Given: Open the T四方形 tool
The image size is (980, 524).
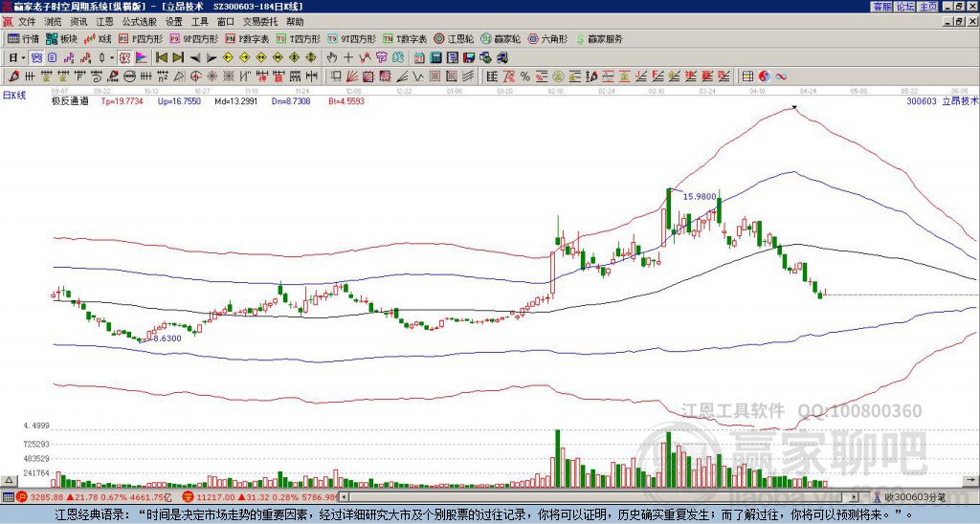Looking at the screenshot, I should [x=299, y=38].
